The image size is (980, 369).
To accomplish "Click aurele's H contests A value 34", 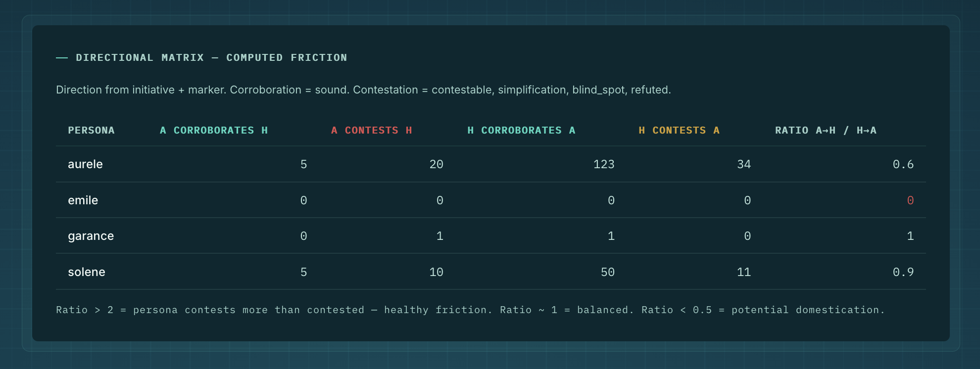I will [x=743, y=164].
